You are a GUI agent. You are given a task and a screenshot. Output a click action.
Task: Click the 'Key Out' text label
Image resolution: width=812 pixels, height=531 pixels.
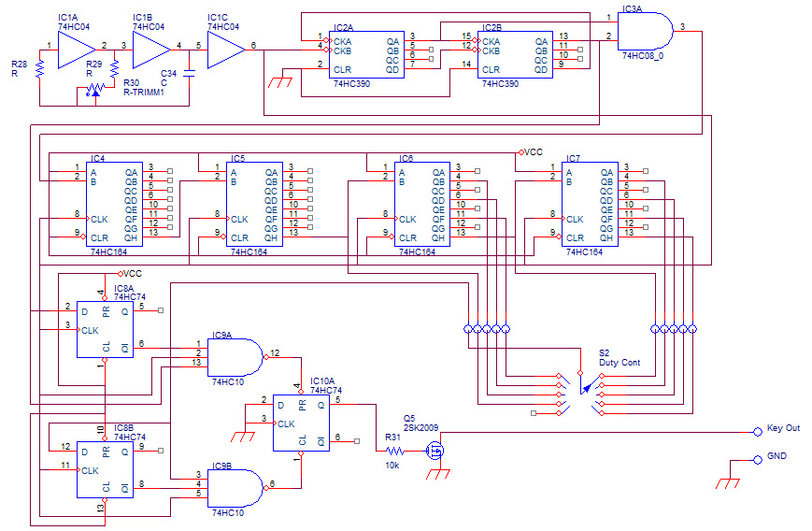[x=783, y=428]
